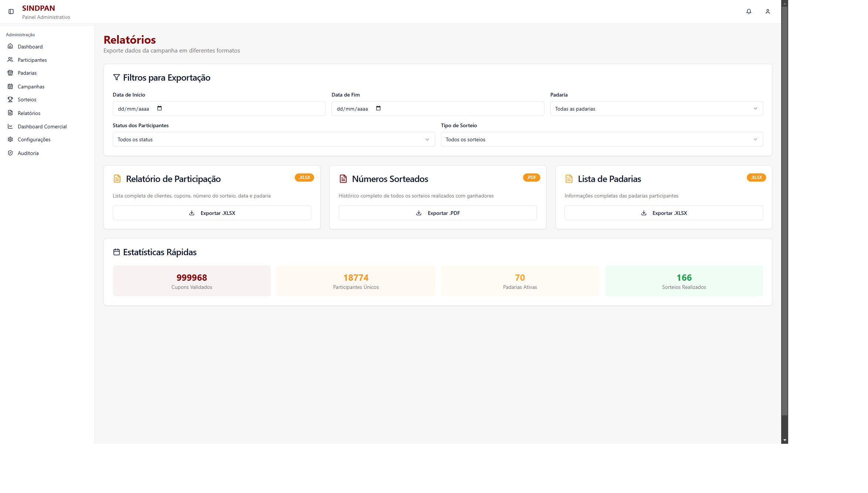Export Relatório de Participação as .XLSX

pos(212,213)
